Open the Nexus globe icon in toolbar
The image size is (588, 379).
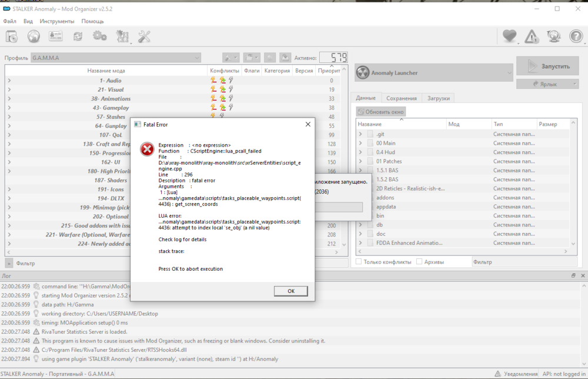(34, 36)
